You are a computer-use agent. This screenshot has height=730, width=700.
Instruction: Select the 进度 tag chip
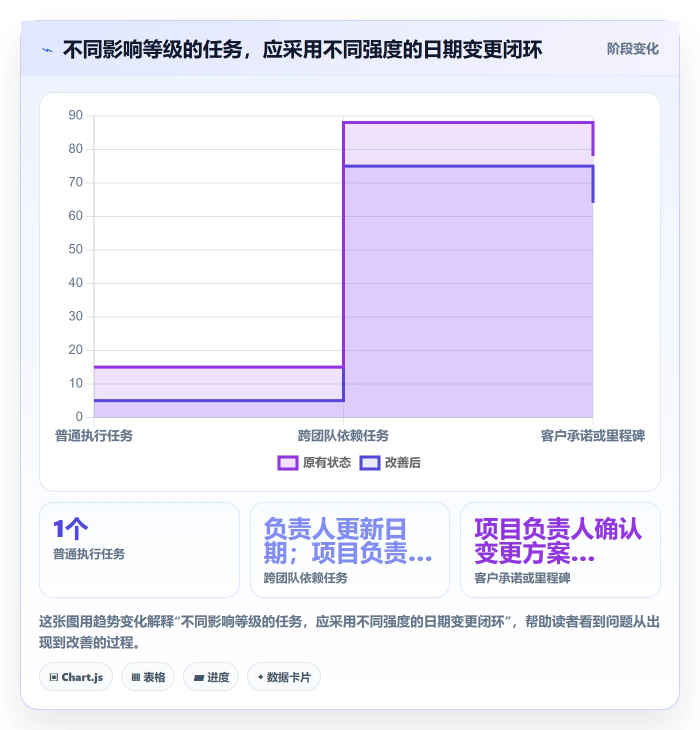coord(211,677)
